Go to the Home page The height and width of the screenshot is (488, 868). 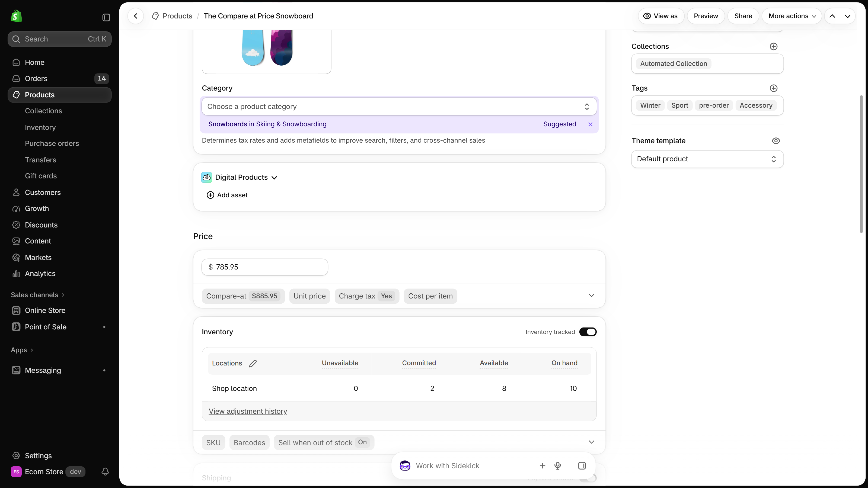pos(60,62)
